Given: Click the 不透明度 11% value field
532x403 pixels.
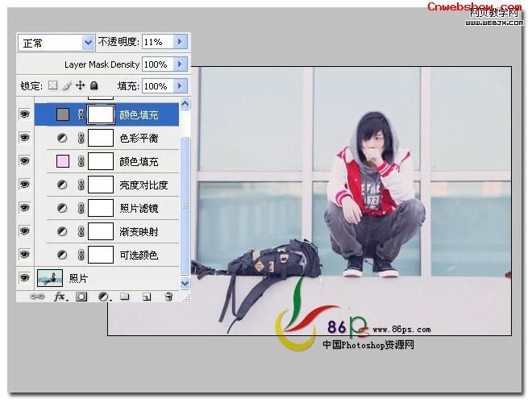Looking at the screenshot, I should (x=158, y=42).
